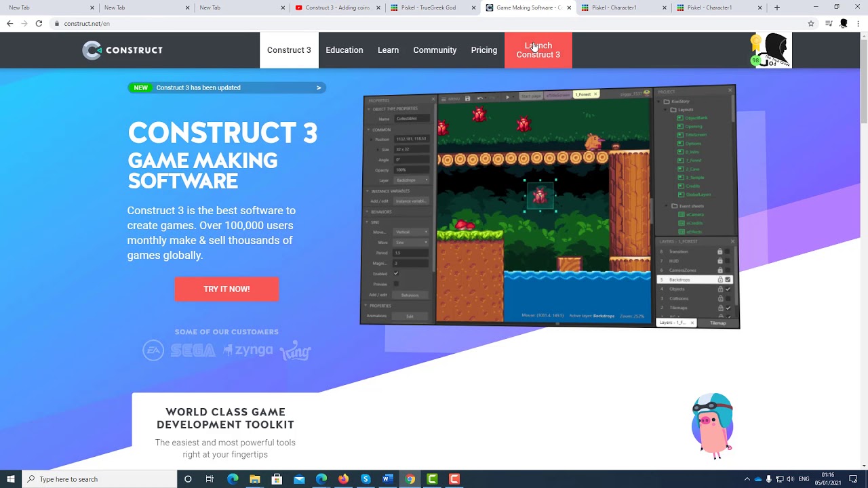Open the Chrome profile avatar icon
868x488 pixels.
pyautogui.click(x=844, y=23)
